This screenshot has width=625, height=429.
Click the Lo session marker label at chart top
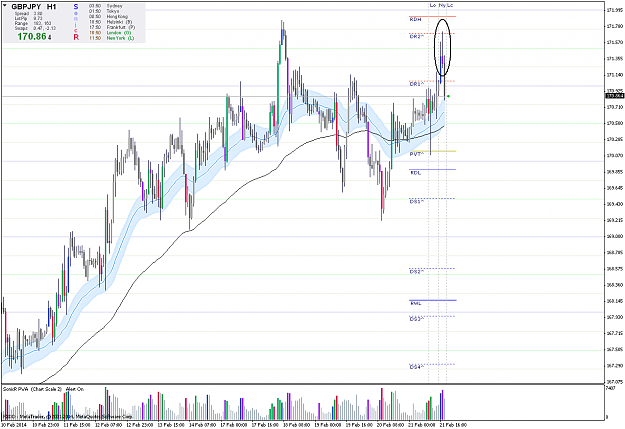click(433, 5)
